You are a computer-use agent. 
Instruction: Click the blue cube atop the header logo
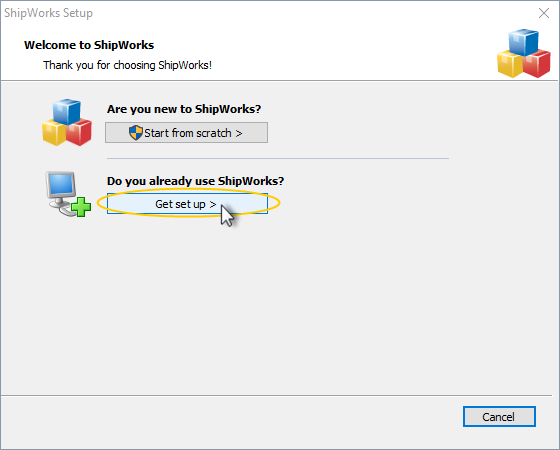[524, 42]
